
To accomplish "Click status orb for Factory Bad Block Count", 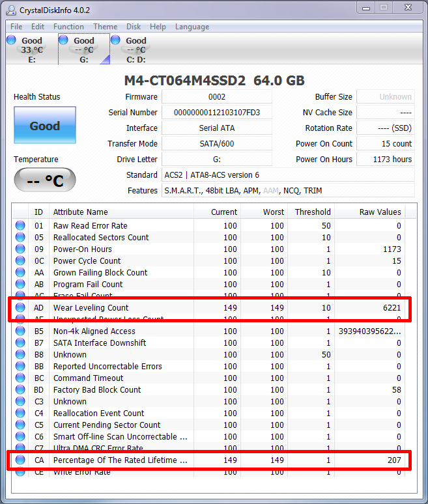I will (20, 389).
